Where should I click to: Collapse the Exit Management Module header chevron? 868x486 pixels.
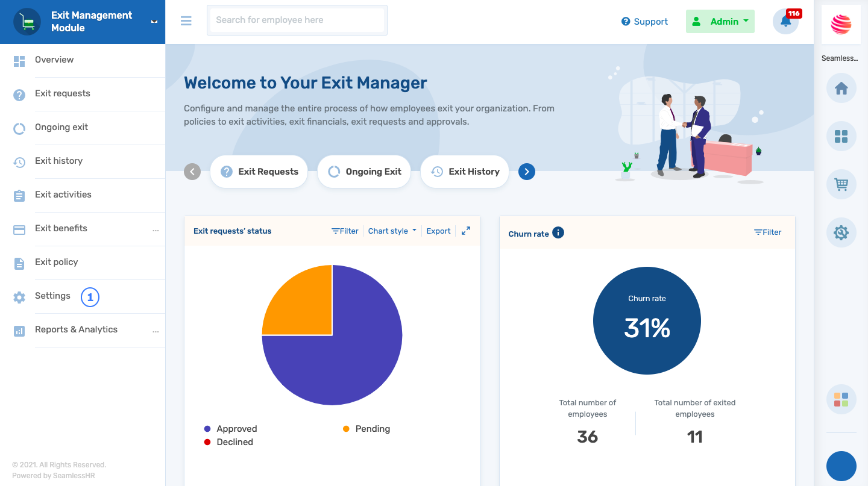click(154, 22)
